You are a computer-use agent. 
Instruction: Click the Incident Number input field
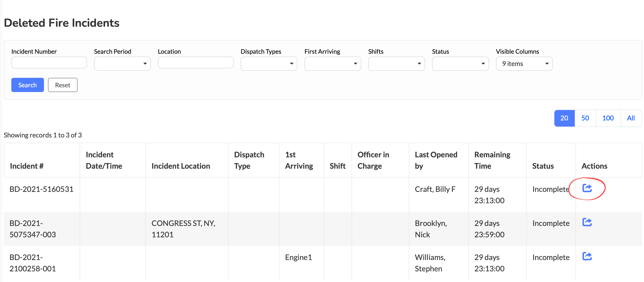[x=49, y=62]
